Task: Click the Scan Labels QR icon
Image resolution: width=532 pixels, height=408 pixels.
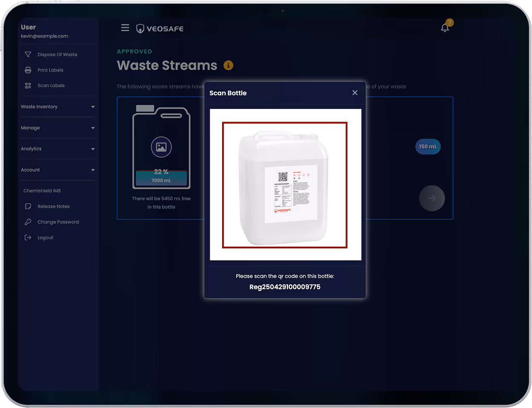Action: [x=28, y=86]
